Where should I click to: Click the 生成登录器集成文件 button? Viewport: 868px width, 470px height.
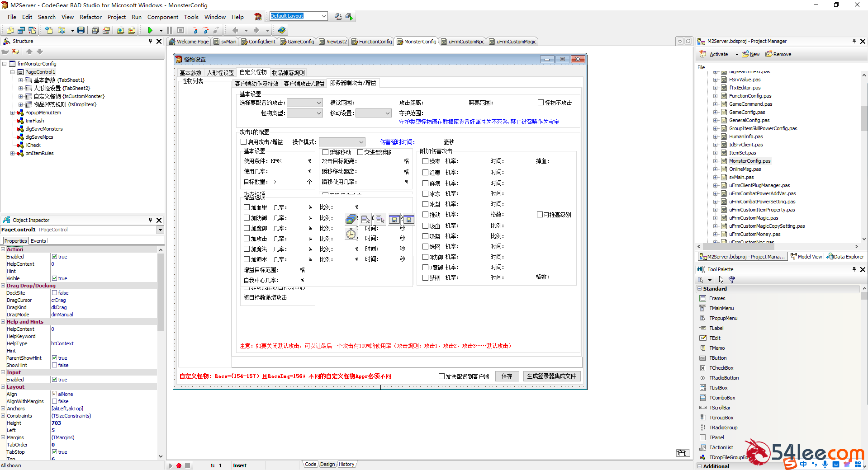click(551, 376)
